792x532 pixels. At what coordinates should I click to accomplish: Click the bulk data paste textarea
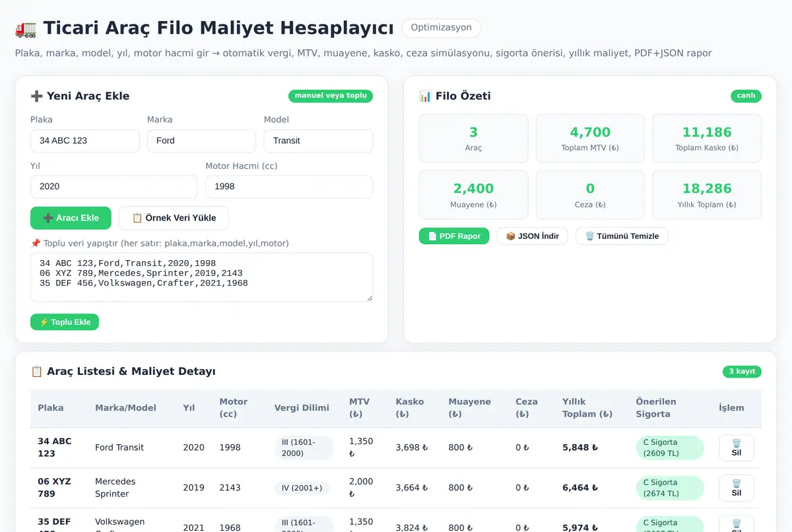(201, 277)
